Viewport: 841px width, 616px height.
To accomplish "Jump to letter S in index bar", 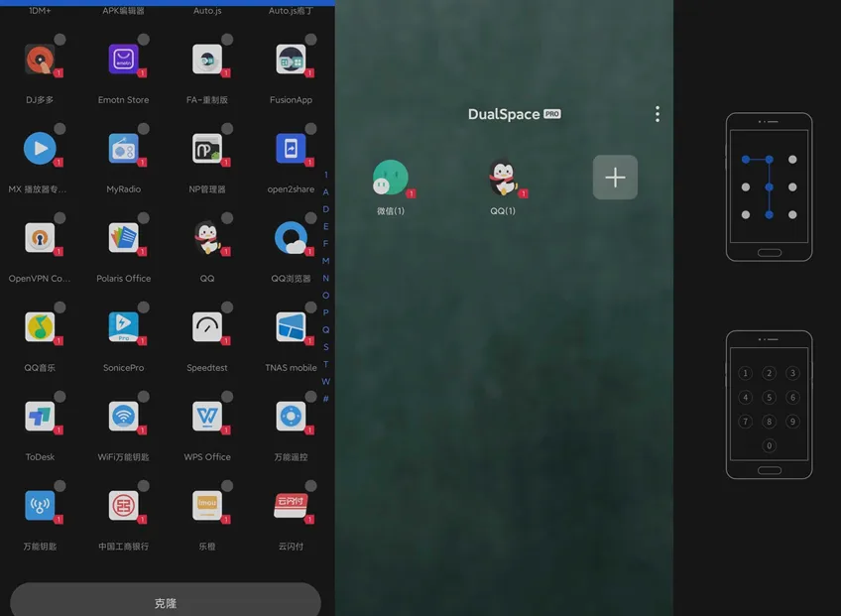I will coord(325,346).
